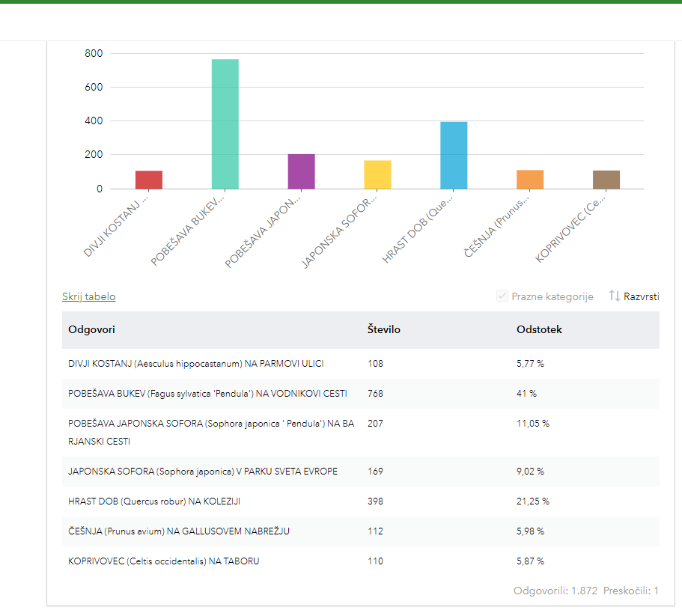The height and width of the screenshot is (616, 682).
Task: Click the teal POBEŠAVA BUKEV bar
Action: tap(225, 123)
